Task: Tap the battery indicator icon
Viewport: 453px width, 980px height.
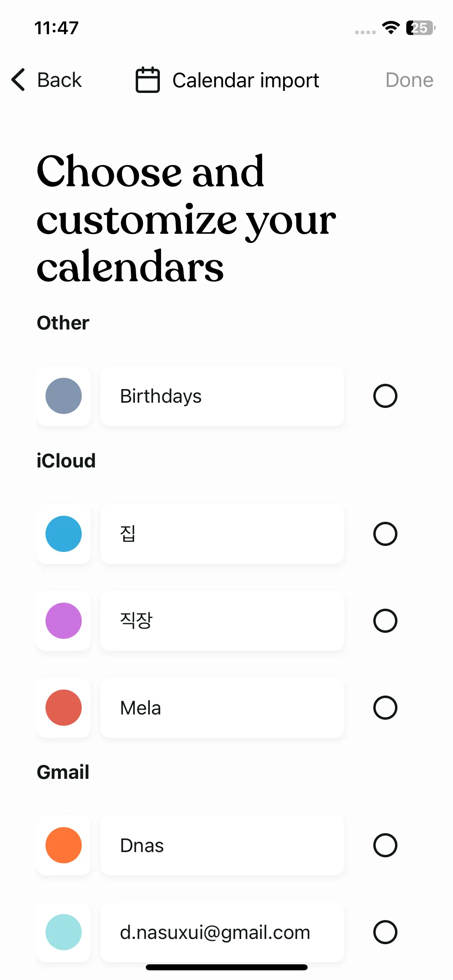Action: tap(420, 28)
